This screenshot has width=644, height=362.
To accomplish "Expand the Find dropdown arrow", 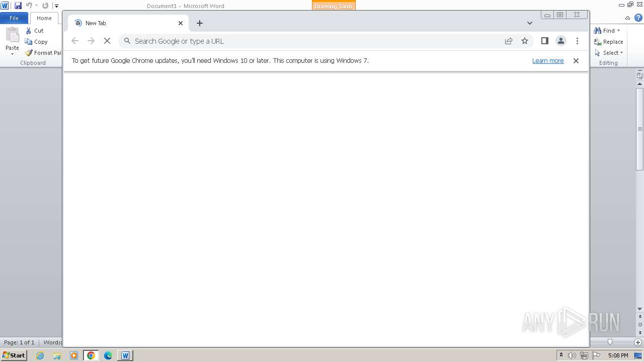I will point(619,31).
